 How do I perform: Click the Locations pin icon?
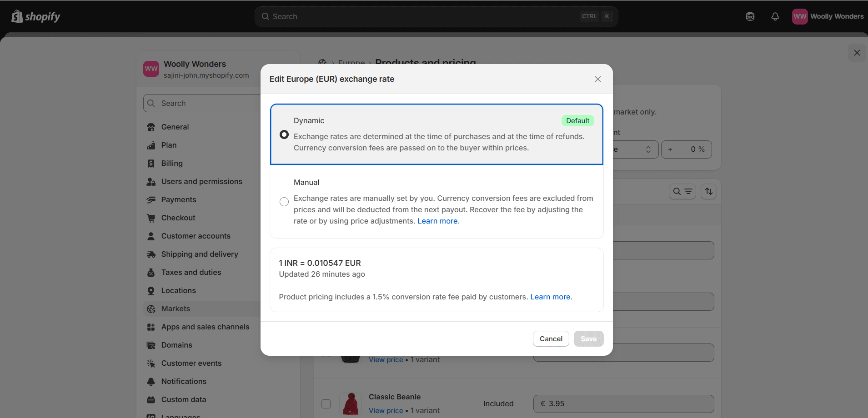tap(151, 291)
